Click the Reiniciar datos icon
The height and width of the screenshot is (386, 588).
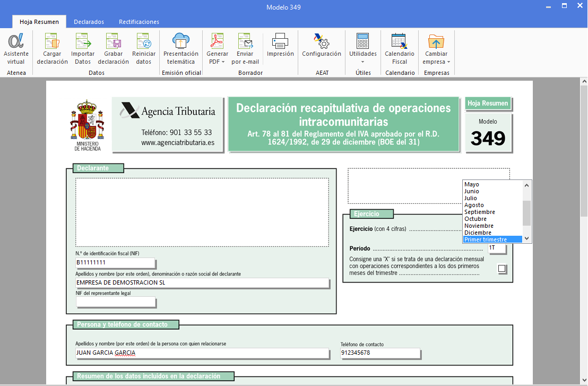[144, 41]
